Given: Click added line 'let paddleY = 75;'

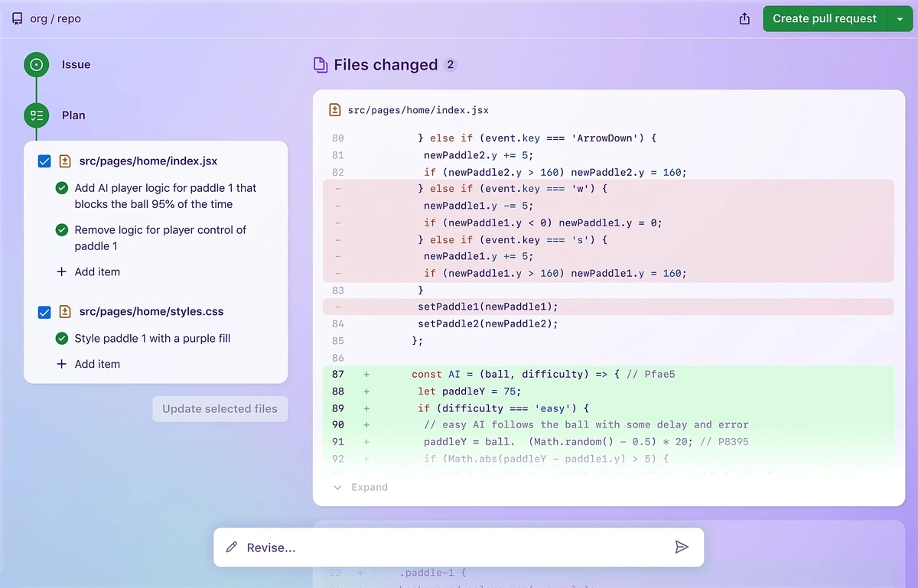Looking at the screenshot, I should coord(470,391).
